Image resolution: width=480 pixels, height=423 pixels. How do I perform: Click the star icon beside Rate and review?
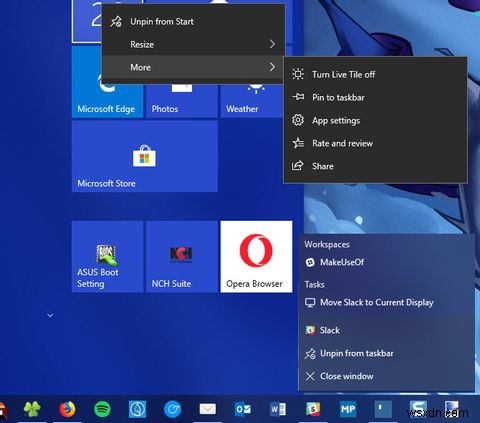298,143
